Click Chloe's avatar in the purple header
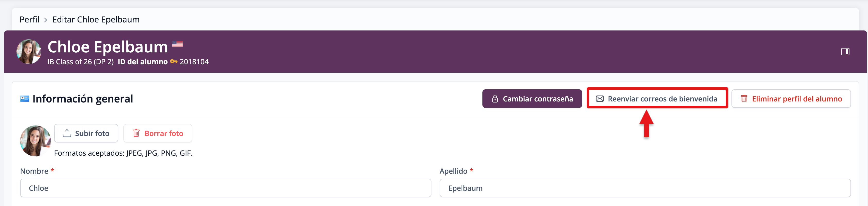The height and width of the screenshot is (206, 868). (29, 52)
